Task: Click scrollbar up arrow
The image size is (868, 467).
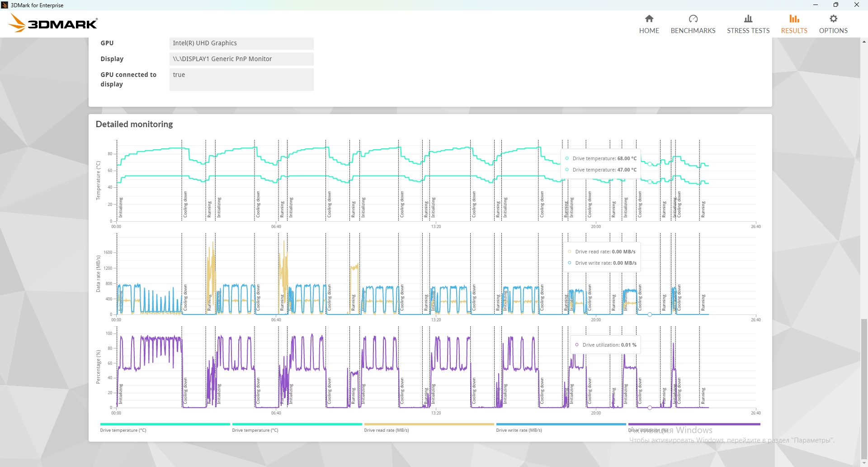Action: click(x=864, y=42)
